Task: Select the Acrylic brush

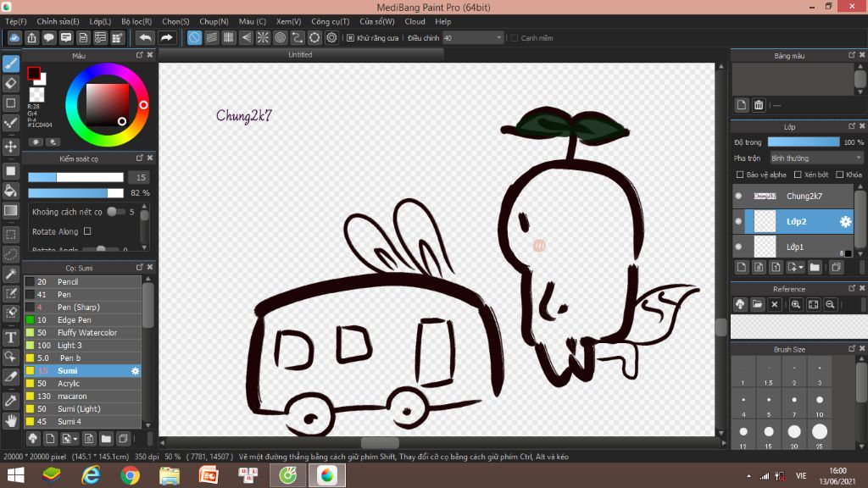Action: coord(82,384)
